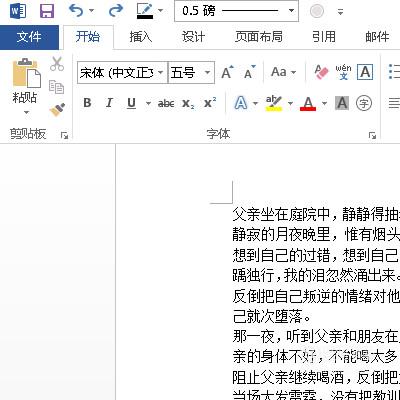
Task: Apply character border icon
Action: 365,72
